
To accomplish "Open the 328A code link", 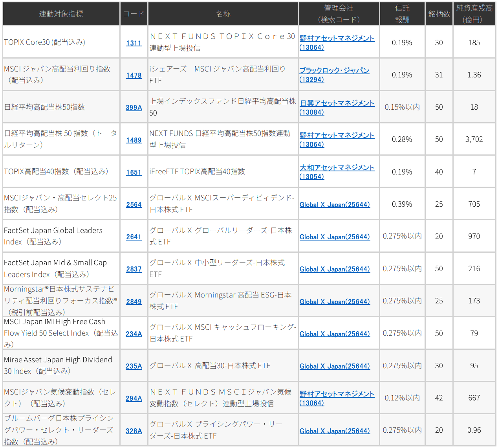I will click(x=134, y=431).
